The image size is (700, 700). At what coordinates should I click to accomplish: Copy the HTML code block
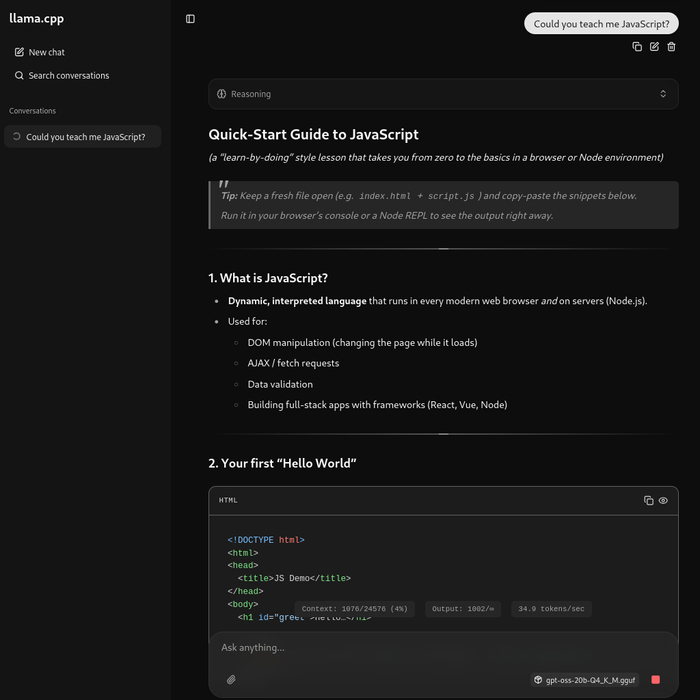648,500
